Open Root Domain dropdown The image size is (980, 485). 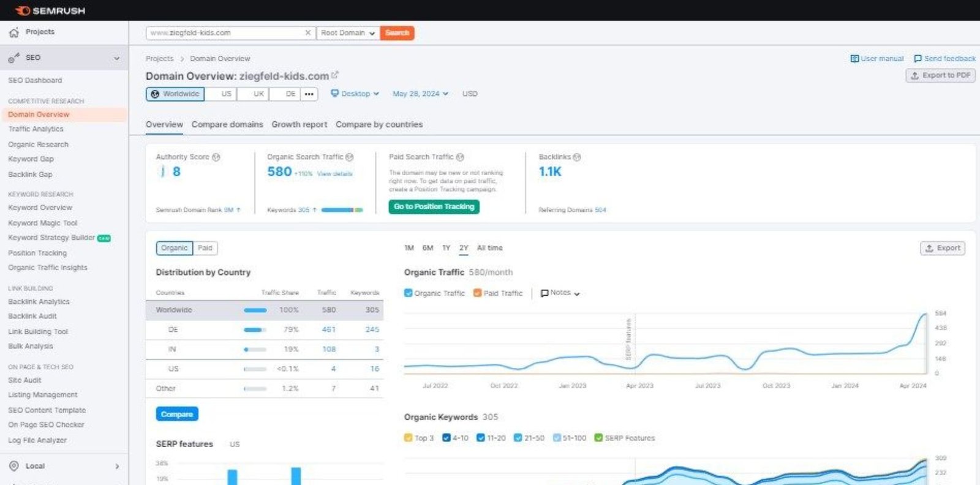coord(348,33)
